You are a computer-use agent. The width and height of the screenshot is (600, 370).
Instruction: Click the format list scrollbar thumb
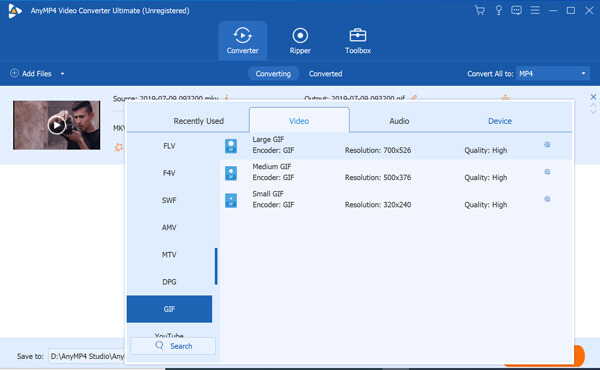click(216, 266)
